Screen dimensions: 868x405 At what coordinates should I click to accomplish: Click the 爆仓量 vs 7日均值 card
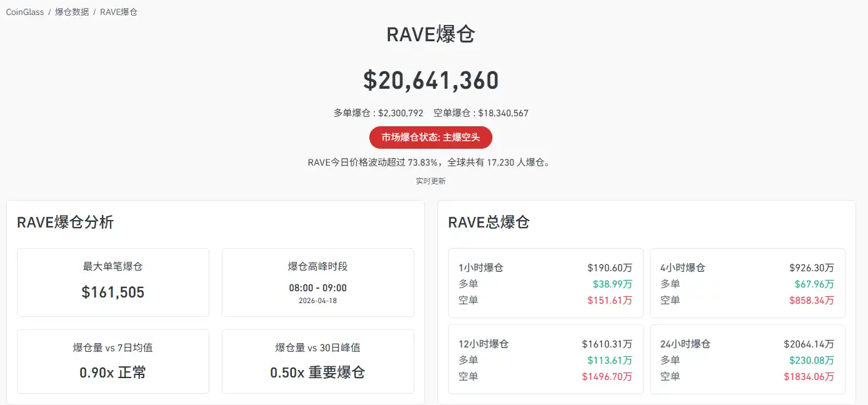point(113,362)
